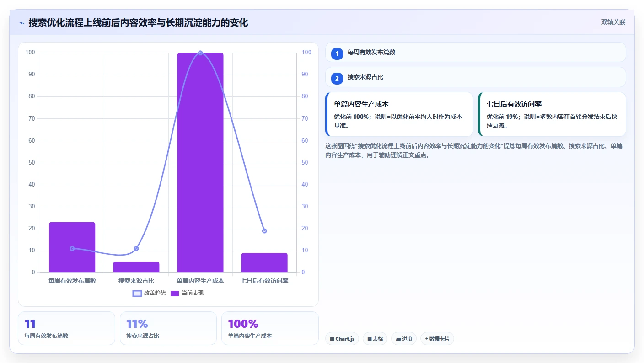Viewport: 644px width, 363px height.
Task: Click the 11 每周有效发布篇数 stat card
Action: pyautogui.click(x=66, y=328)
